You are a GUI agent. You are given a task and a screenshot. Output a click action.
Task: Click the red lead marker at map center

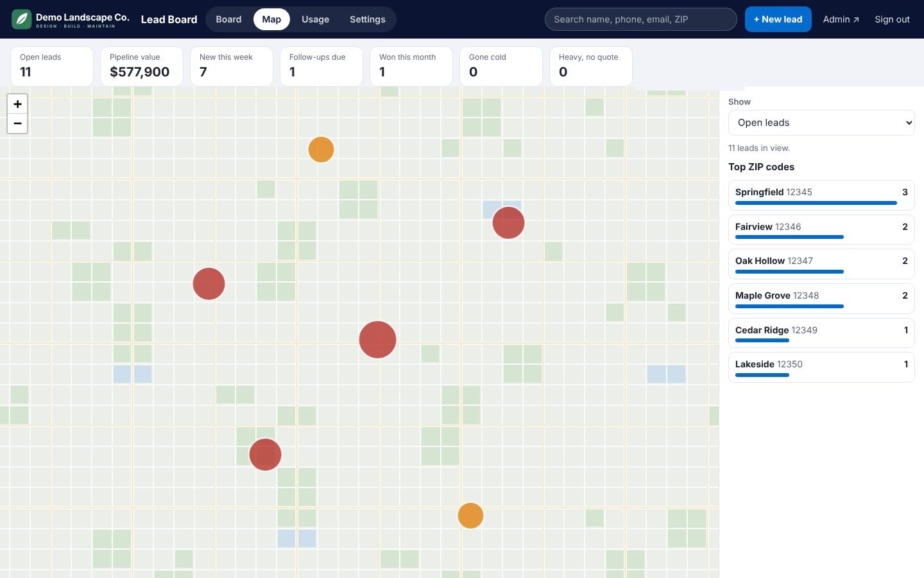[377, 339]
